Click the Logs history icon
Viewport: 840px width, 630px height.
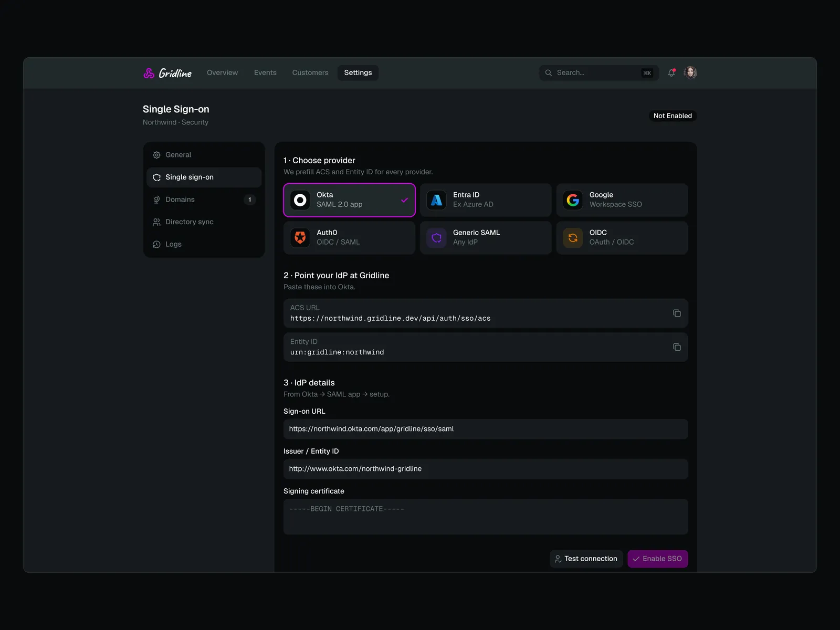156,245
